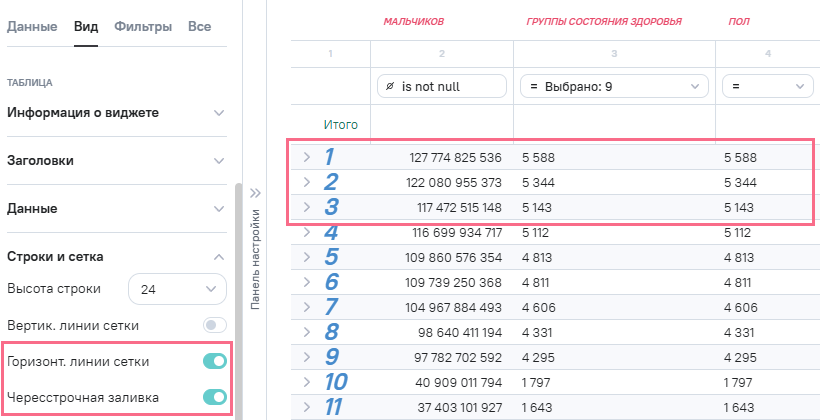The height and width of the screenshot is (420, 820).
Task: Expand row 6 with its arrow icon
Action: tap(307, 283)
